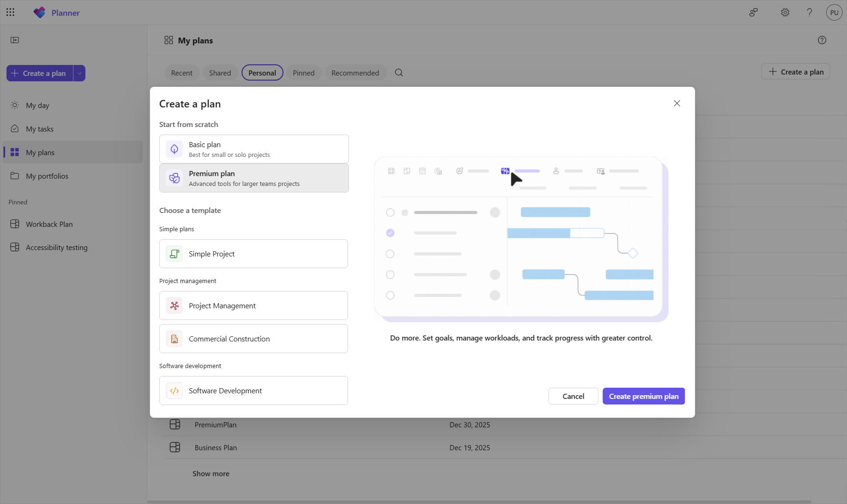Open the Microsoft 365 app launcher
This screenshot has width=847, height=504.
coord(10,12)
